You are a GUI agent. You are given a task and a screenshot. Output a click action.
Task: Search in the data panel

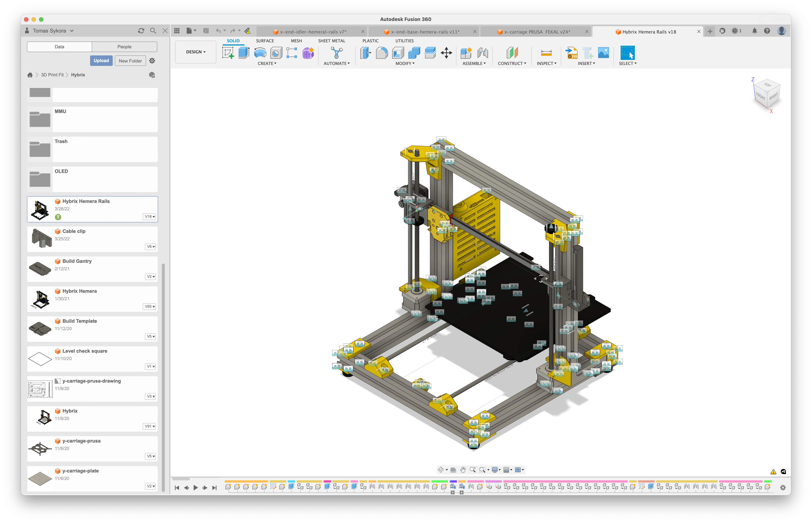coord(153,31)
